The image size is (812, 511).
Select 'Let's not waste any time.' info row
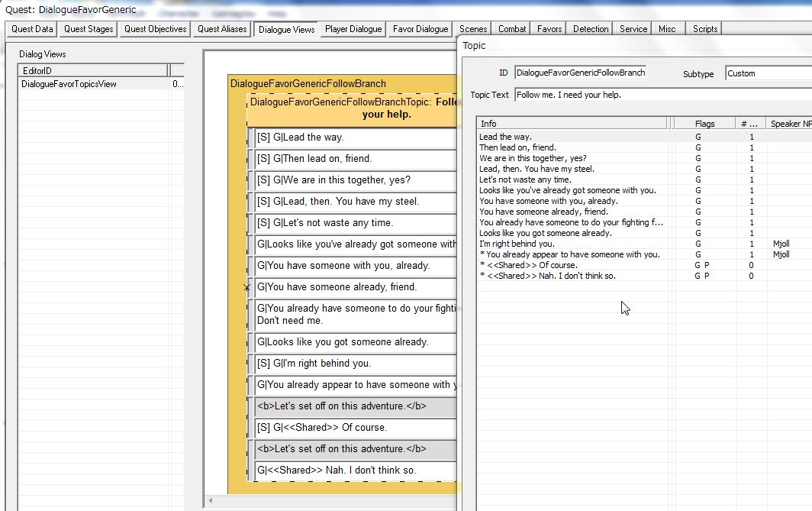coord(644,179)
